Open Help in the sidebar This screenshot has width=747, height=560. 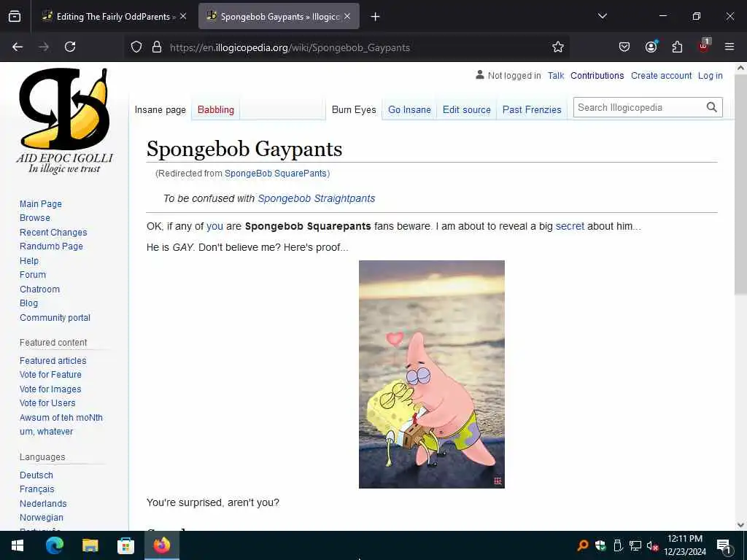tap(29, 261)
